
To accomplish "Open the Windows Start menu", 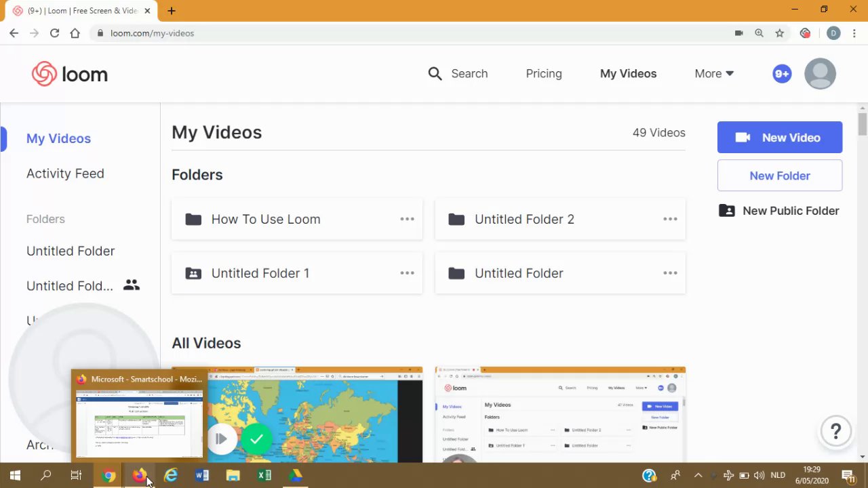I will click(15, 476).
